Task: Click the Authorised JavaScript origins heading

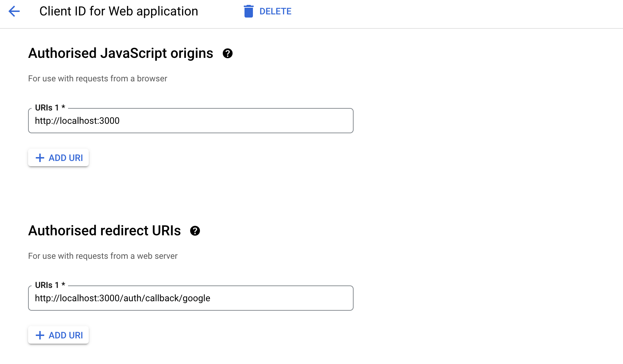Action: (121, 53)
